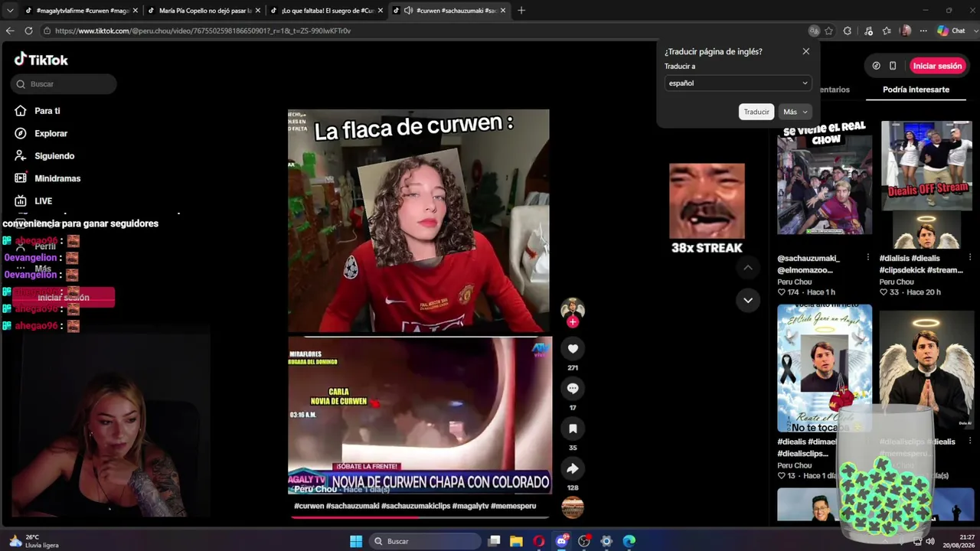The image size is (980, 551).
Task: Click the Traducir button
Action: [756, 112]
